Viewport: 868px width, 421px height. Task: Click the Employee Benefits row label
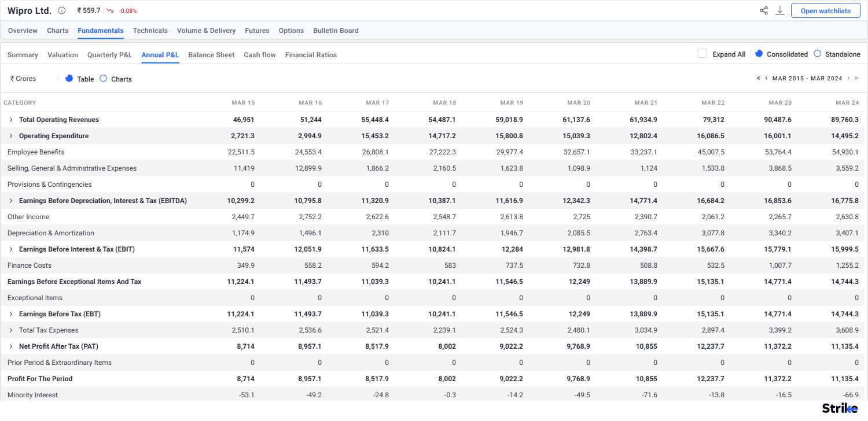point(36,152)
